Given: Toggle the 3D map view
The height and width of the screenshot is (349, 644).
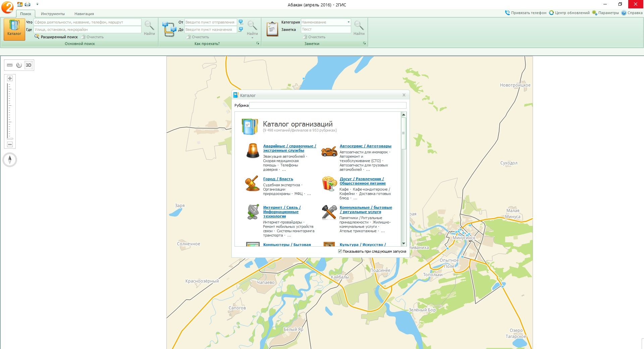Looking at the screenshot, I should coord(29,65).
